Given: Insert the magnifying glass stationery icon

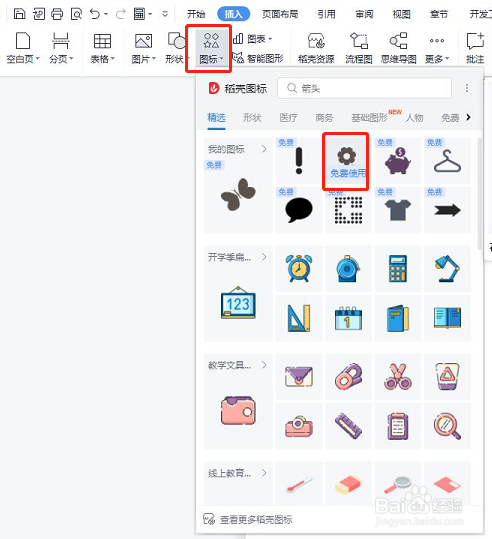Looking at the screenshot, I should 447,426.
